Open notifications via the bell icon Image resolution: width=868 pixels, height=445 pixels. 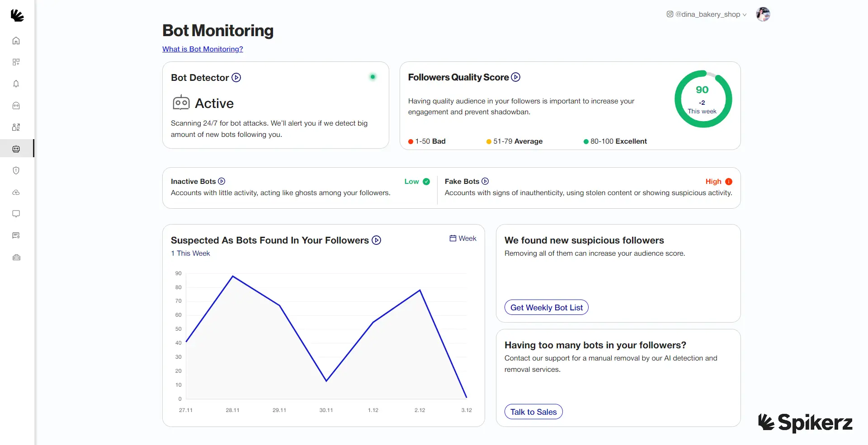pyautogui.click(x=16, y=84)
